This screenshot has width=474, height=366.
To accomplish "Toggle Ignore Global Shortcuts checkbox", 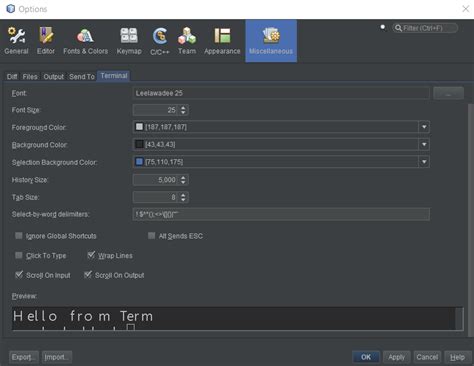I will 19,236.
